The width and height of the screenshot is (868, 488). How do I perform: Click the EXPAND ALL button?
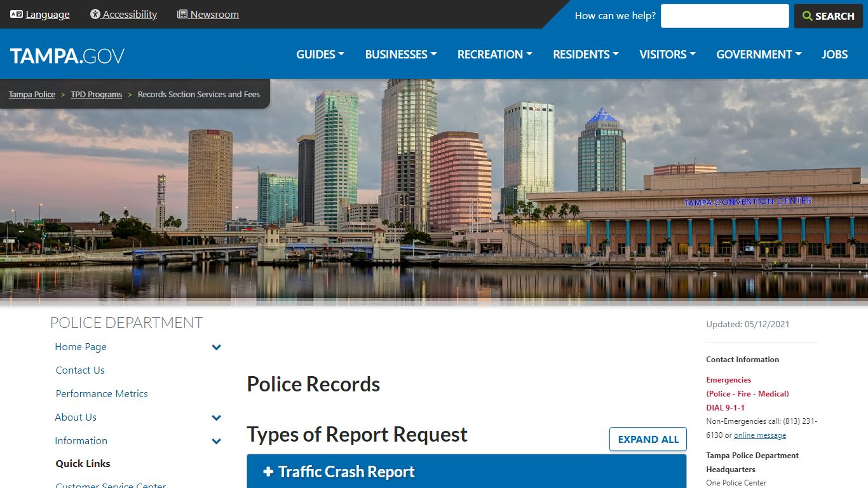648,439
